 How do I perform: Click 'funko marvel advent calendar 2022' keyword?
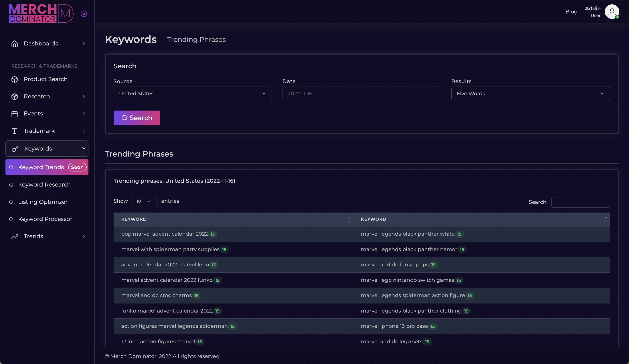[x=167, y=311]
